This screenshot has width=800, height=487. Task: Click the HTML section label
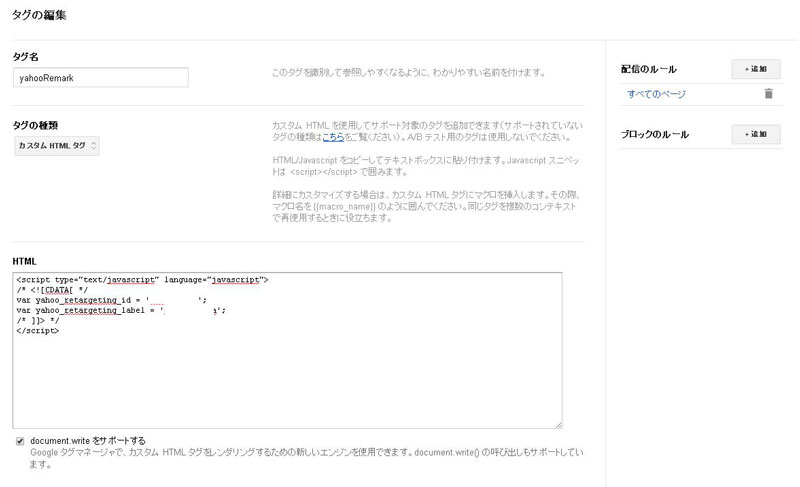[x=24, y=261]
